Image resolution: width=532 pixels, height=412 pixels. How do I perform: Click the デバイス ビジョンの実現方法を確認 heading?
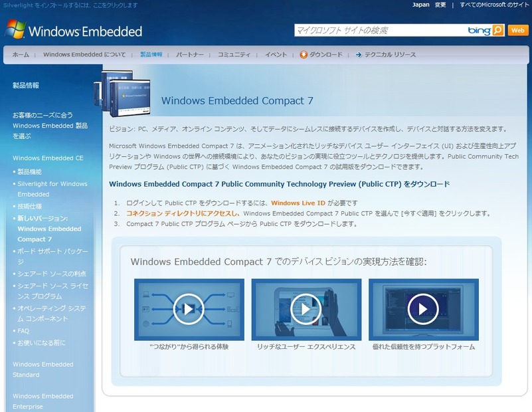[278, 262]
